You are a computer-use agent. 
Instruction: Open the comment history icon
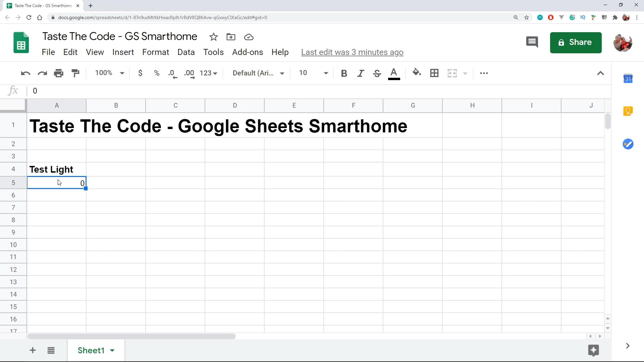click(x=532, y=42)
